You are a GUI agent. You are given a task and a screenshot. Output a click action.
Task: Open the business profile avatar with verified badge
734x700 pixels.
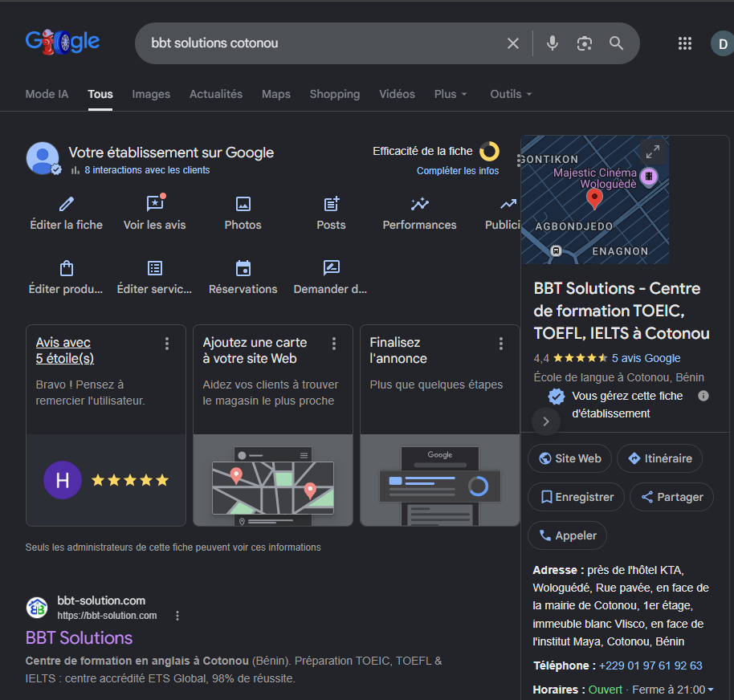point(43,158)
